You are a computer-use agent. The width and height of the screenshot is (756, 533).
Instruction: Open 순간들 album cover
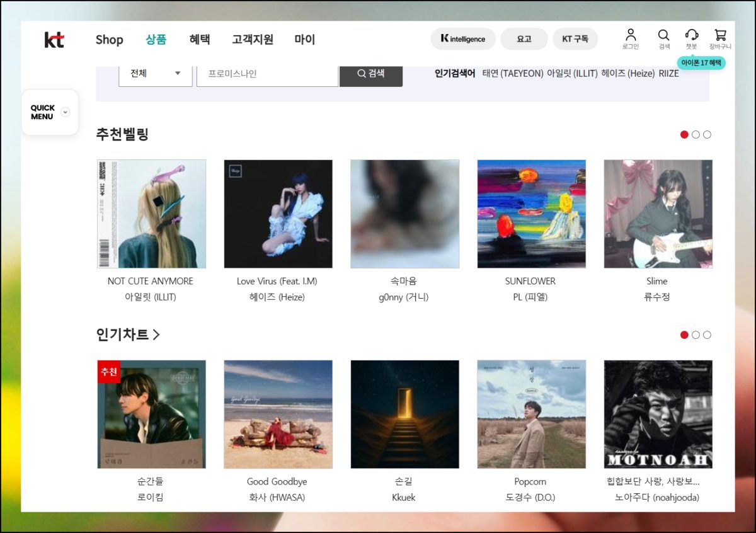151,415
